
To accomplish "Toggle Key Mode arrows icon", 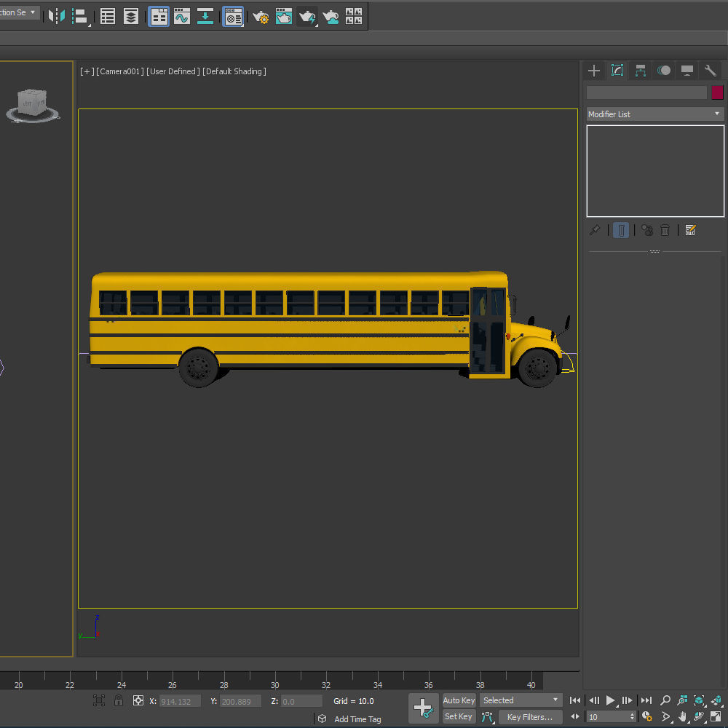I will pos(575,717).
